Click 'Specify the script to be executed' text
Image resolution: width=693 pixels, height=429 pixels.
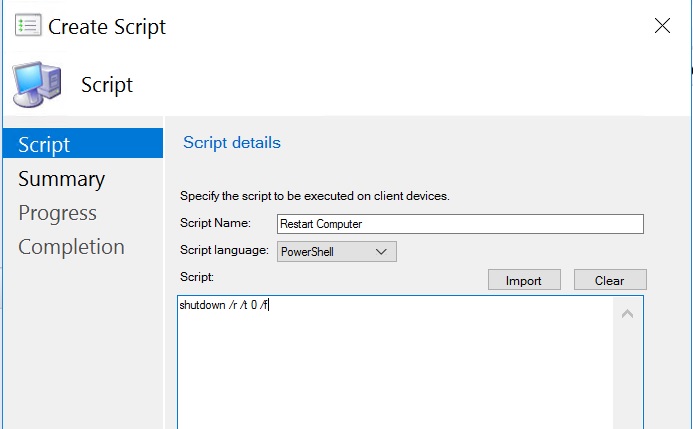click(315, 196)
